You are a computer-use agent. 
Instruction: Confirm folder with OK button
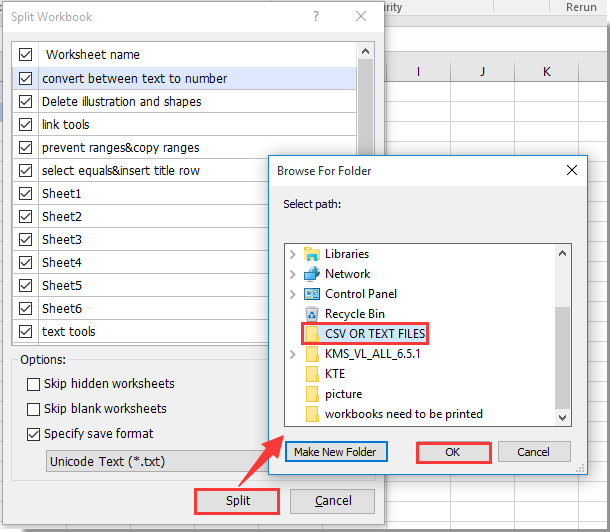pyautogui.click(x=453, y=452)
